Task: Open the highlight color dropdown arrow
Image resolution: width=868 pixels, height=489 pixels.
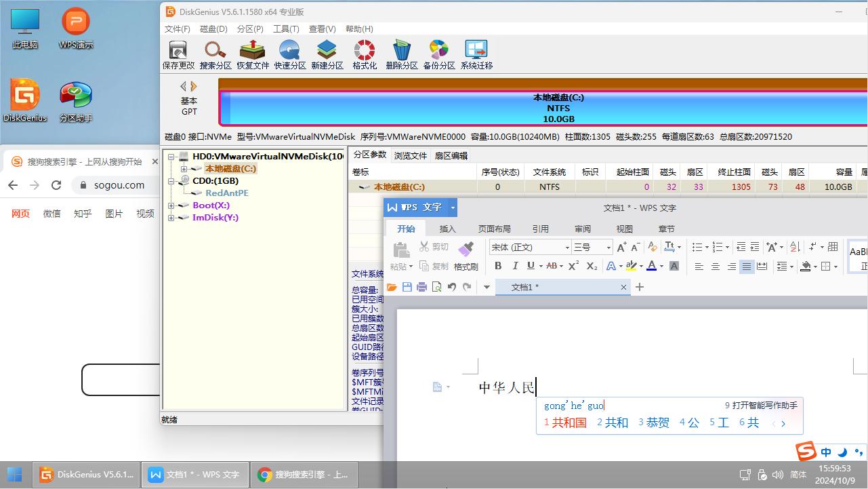Action: click(x=640, y=267)
